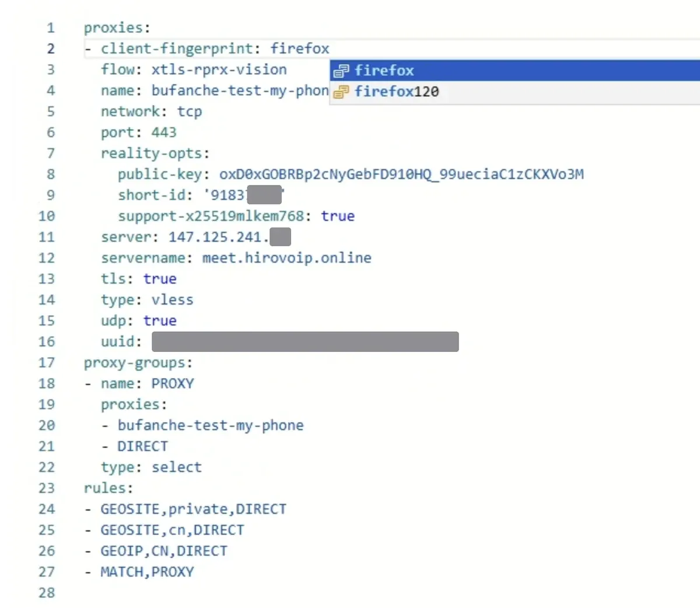The image size is (700, 608).
Task: Click the 'vless' type value
Action: pyautogui.click(x=173, y=300)
